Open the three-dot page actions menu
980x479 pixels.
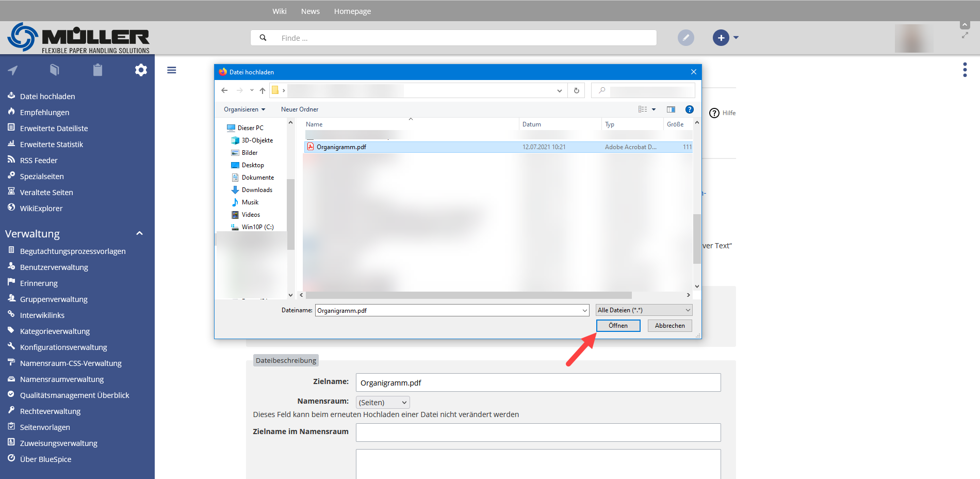[965, 70]
